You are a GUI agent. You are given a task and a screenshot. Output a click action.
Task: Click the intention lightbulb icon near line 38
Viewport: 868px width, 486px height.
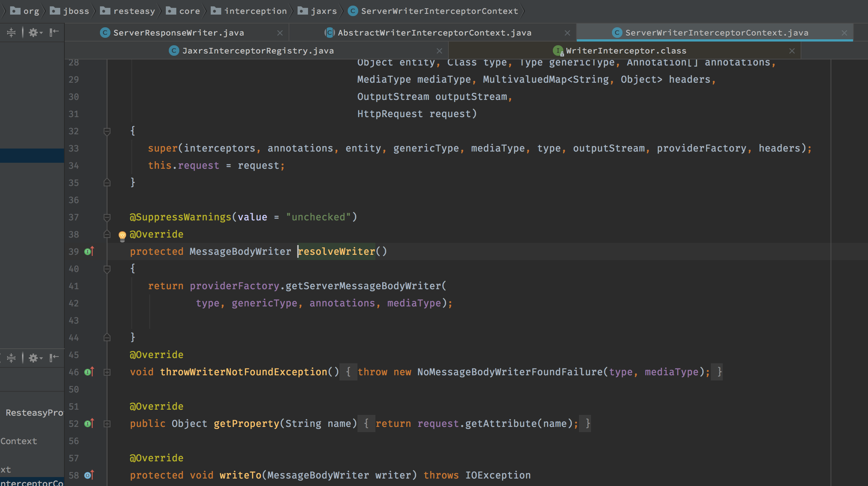pos(122,235)
